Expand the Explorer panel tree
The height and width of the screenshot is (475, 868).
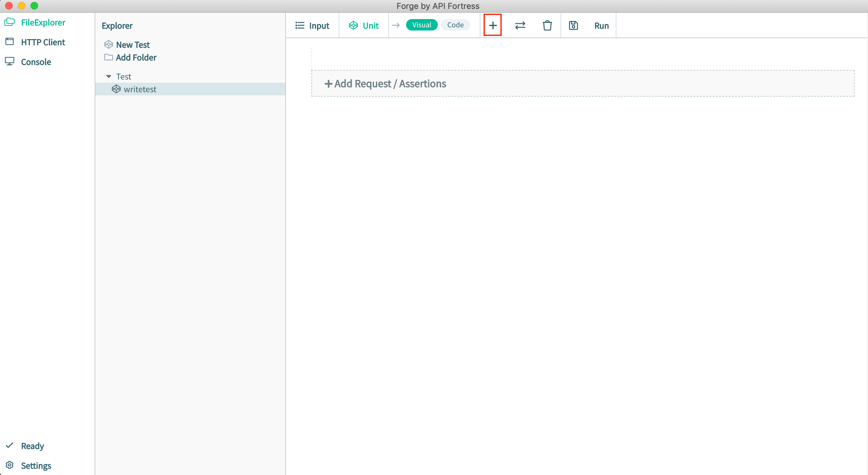pos(108,76)
